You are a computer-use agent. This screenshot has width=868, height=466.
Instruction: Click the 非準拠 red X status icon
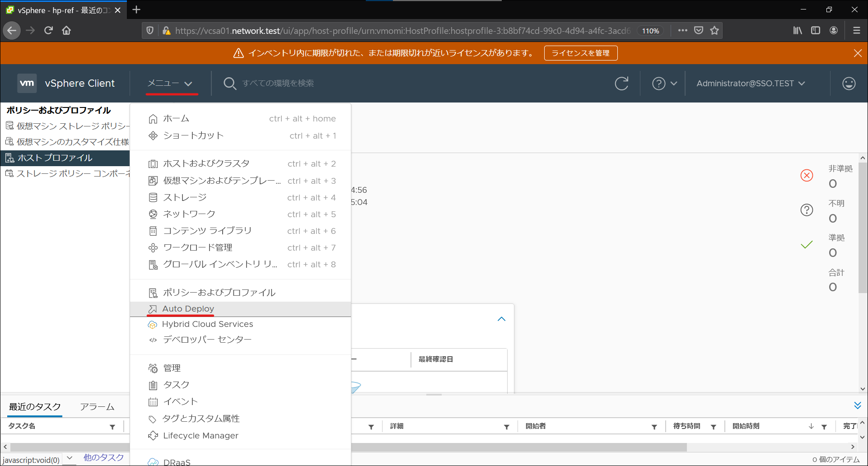(x=807, y=175)
